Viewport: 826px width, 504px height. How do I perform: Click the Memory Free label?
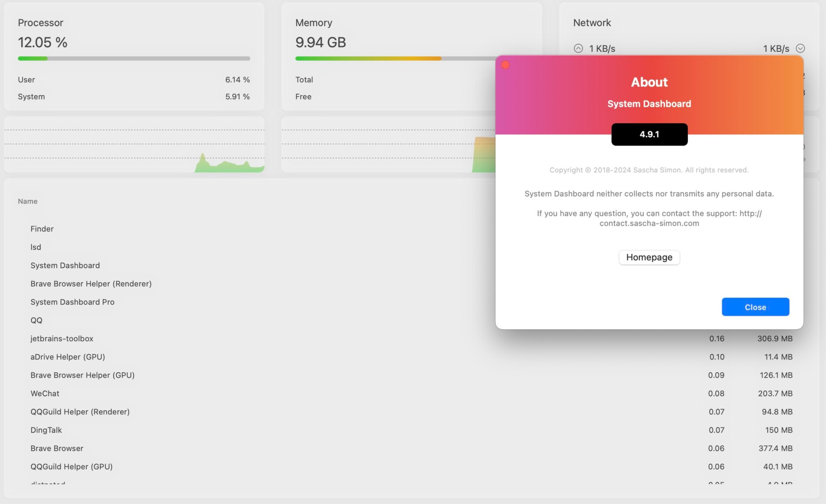point(303,97)
